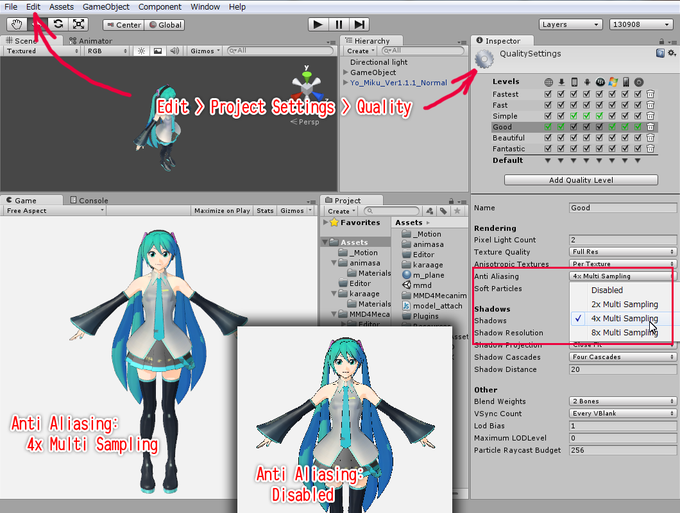
Task: Toggle scene lighting sun icon
Action: [141, 51]
